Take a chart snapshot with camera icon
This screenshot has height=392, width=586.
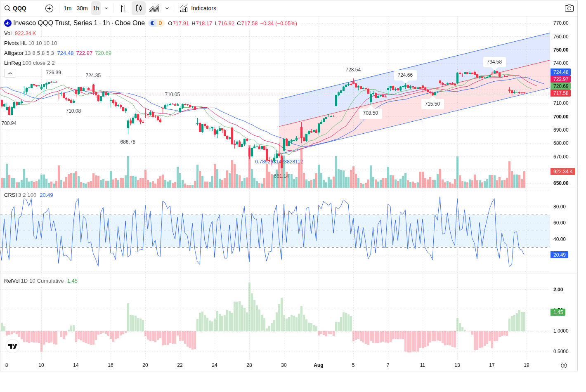(569, 8)
